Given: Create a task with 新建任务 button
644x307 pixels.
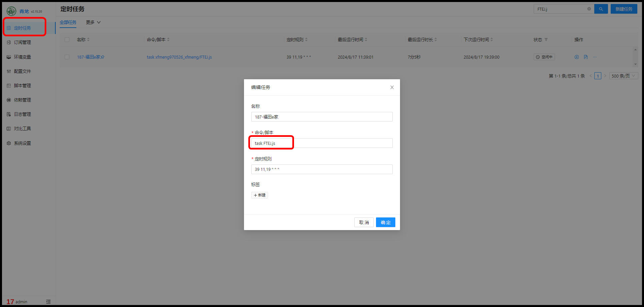Looking at the screenshot, I should (x=624, y=9).
